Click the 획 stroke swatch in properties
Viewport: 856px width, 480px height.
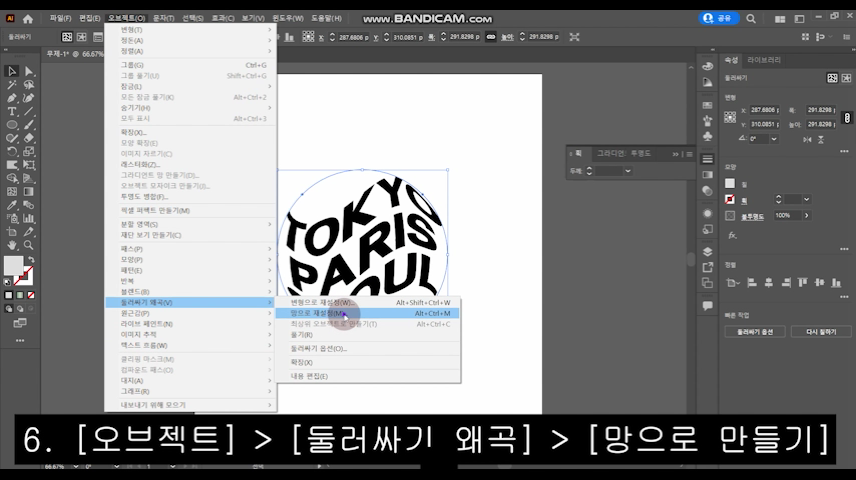click(730, 200)
